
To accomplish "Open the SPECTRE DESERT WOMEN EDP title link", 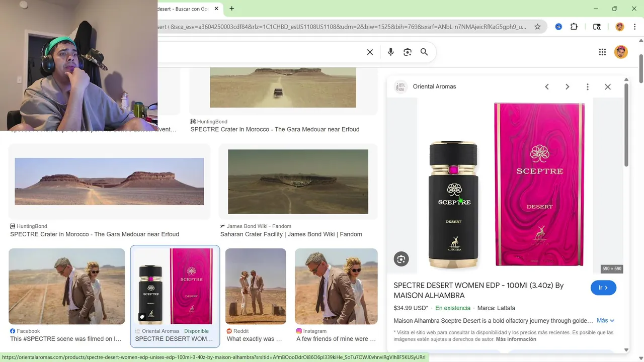I will coord(478,290).
